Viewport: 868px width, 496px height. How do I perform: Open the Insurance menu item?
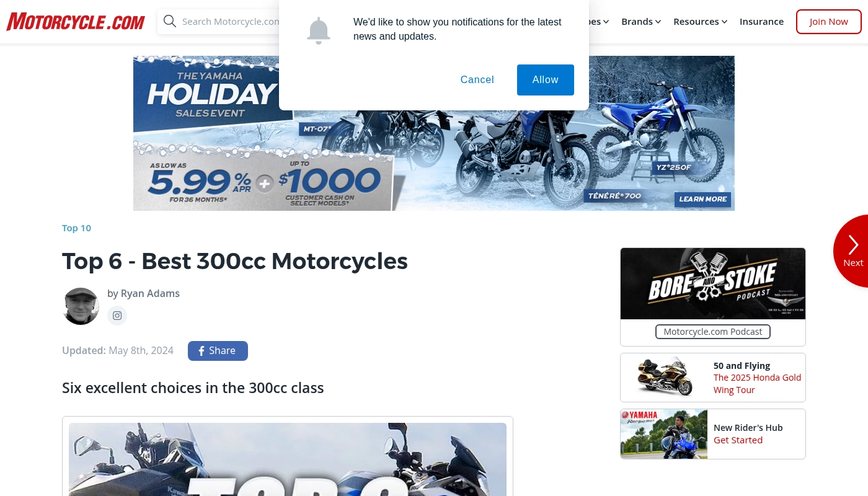(761, 22)
